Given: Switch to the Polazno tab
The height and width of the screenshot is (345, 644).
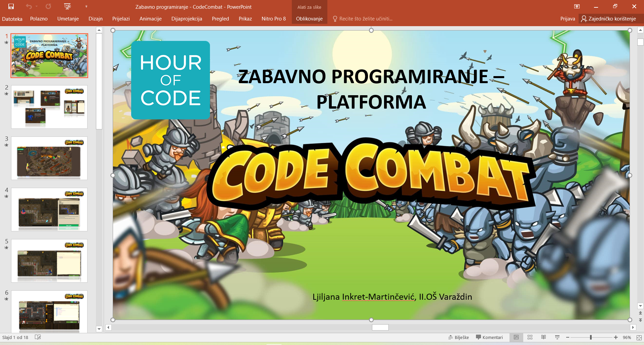Looking at the screenshot, I should (x=39, y=19).
